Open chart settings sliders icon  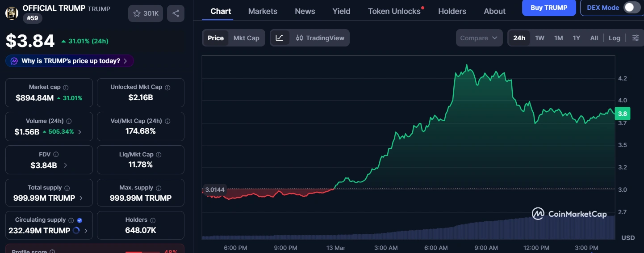[x=635, y=38]
